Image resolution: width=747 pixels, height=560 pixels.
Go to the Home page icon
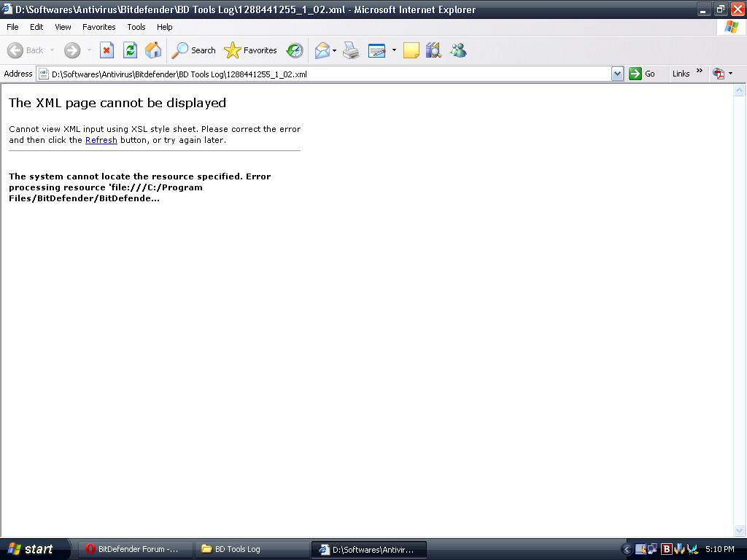(x=153, y=50)
